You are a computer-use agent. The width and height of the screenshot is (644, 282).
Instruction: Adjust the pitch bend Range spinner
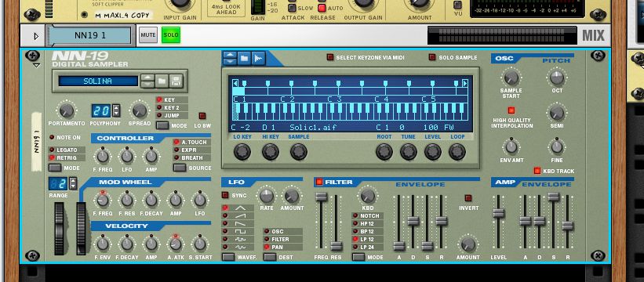tap(73, 183)
